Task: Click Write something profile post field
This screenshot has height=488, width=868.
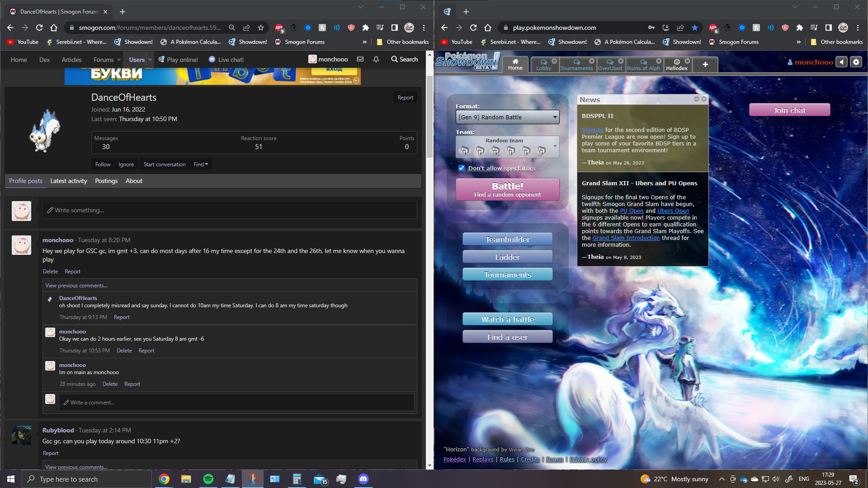Action: [230, 210]
